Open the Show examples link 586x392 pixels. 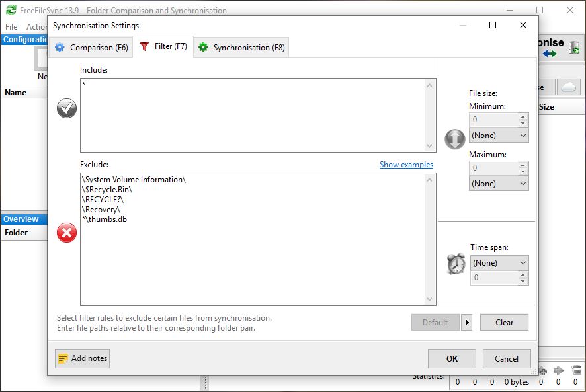[406, 165]
